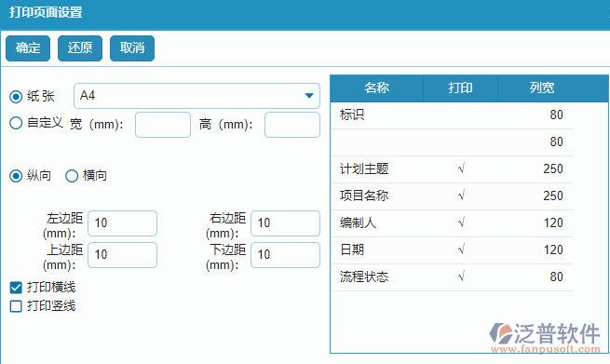The image size is (610, 364).
Task: Select the 标识 row name
Action: 352,115
